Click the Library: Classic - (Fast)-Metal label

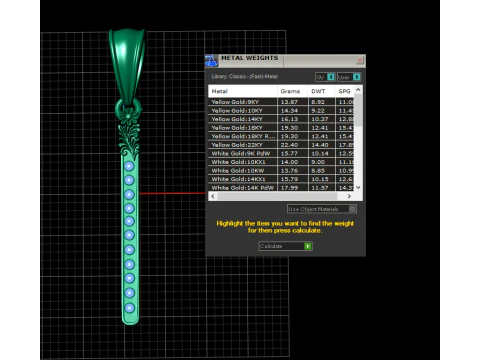[244, 76]
